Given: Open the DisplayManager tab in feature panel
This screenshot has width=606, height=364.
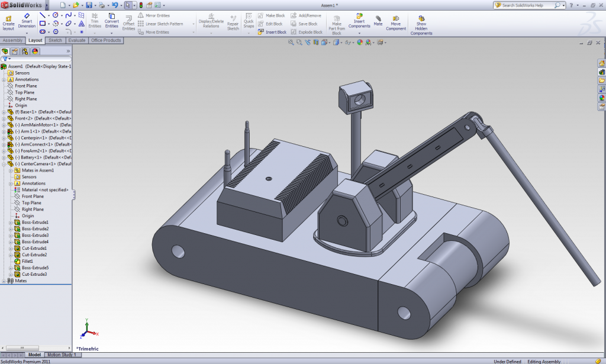Looking at the screenshot, I should pyautogui.click(x=35, y=51).
